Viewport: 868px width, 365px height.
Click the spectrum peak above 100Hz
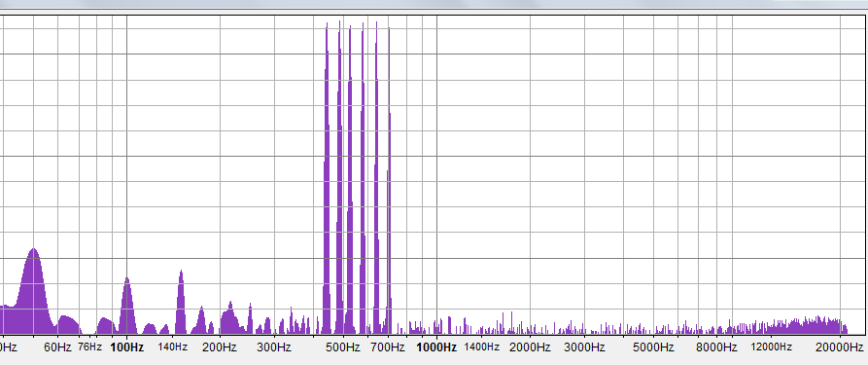[127, 307]
